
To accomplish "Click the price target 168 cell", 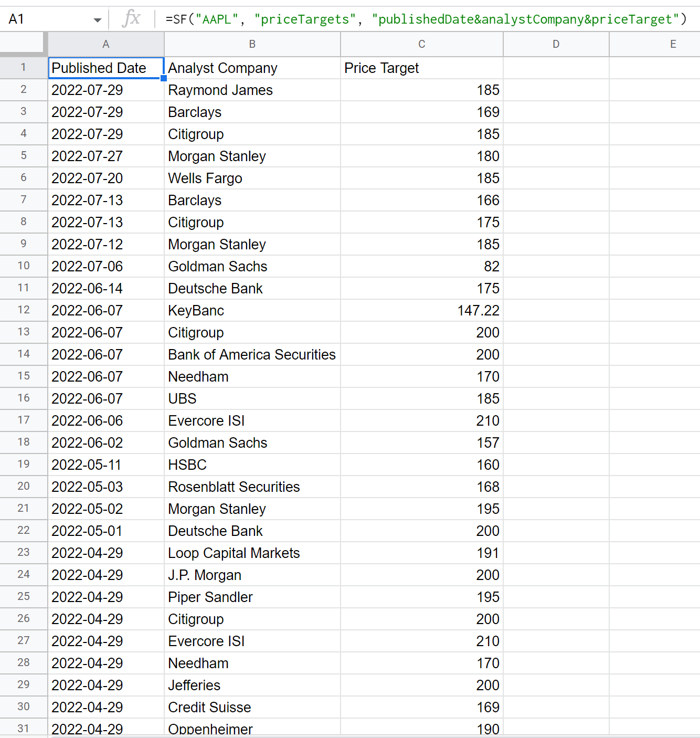I will (x=422, y=487).
